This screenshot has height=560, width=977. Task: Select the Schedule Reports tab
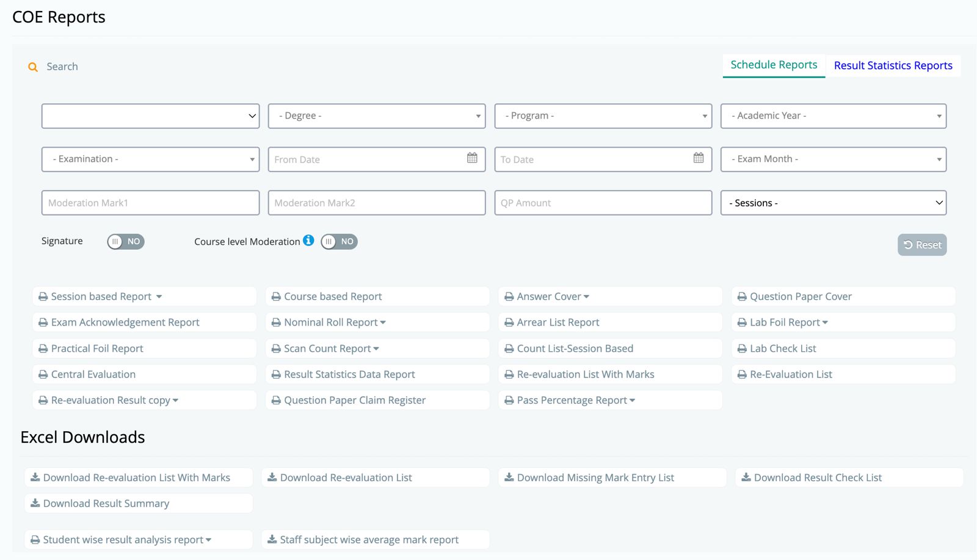coord(773,64)
